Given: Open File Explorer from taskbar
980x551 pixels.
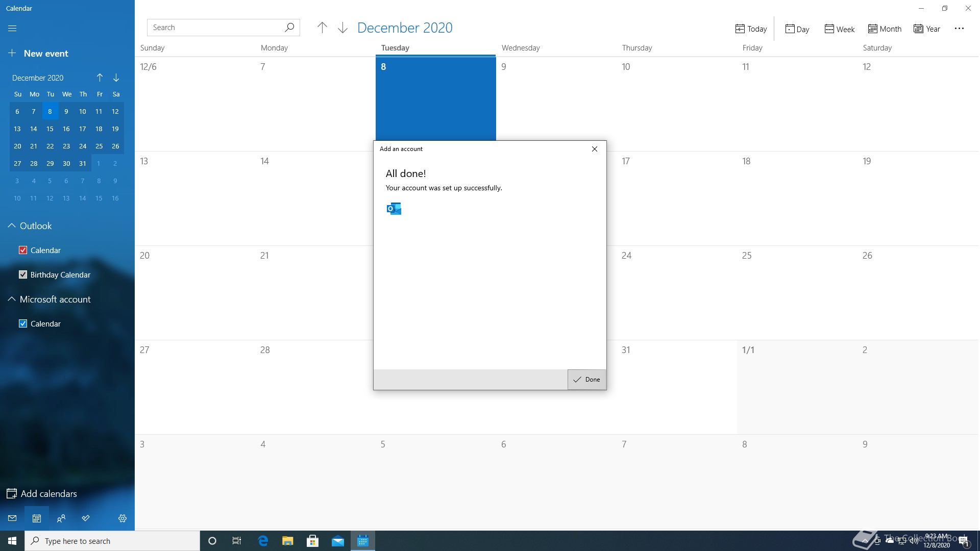Looking at the screenshot, I should [287, 541].
